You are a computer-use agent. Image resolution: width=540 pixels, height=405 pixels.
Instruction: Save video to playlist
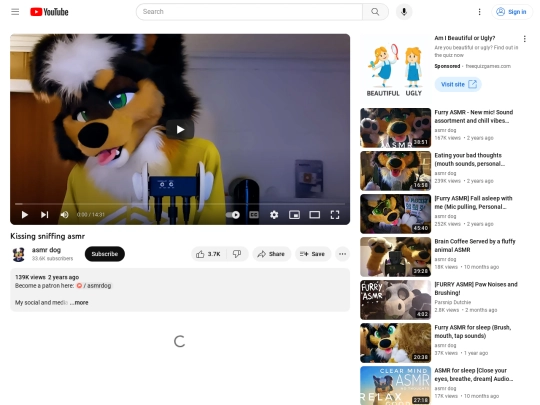click(x=313, y=254)
